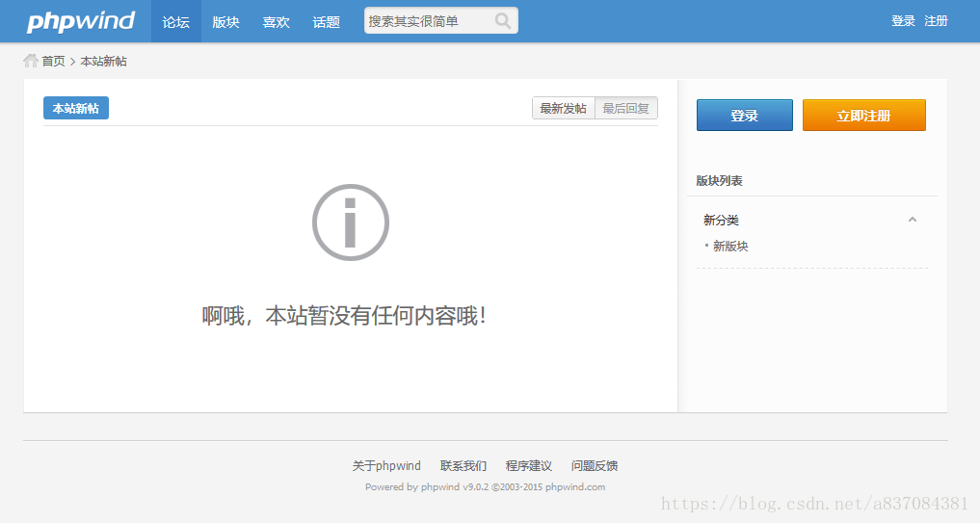
Task: Open the 联系我们 footer link
Action: point(464,465)
